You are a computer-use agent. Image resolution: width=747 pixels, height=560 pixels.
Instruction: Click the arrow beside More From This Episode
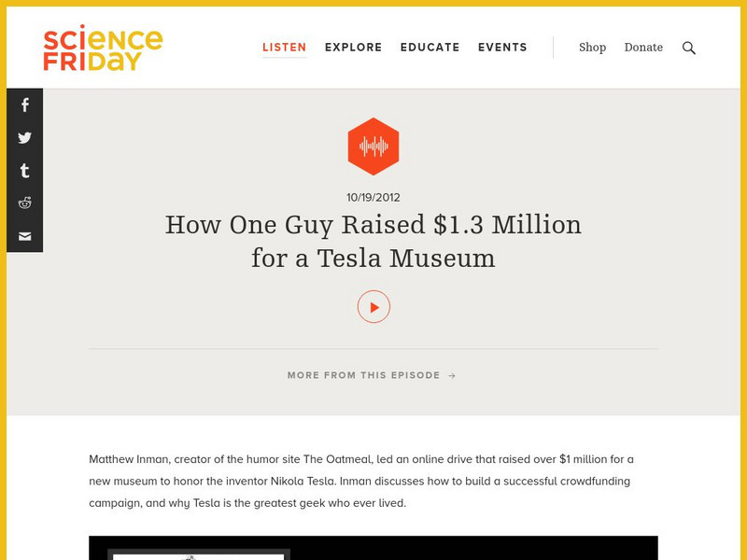pos(452,375)
